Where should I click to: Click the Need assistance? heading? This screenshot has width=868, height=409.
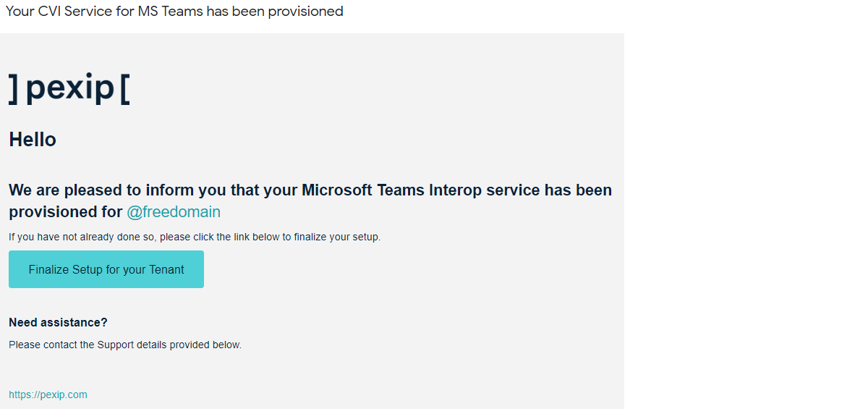pos(58,322)
